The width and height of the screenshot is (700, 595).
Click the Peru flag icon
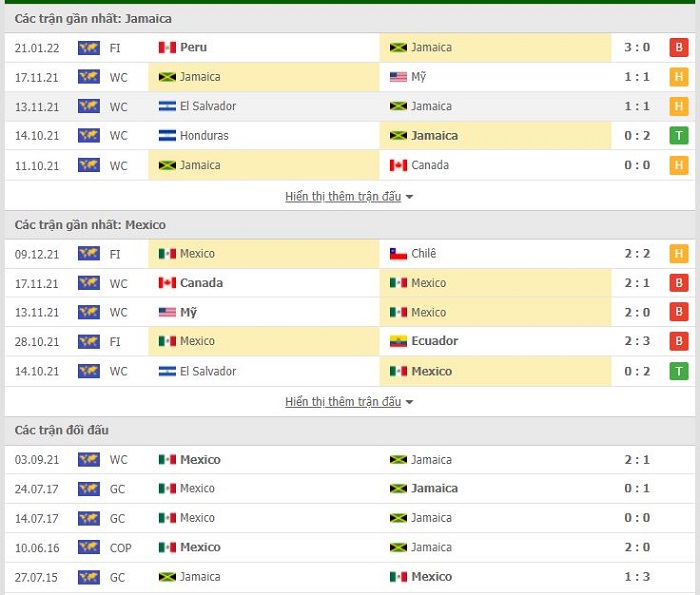pyautogui.click(x=167, y=47)
